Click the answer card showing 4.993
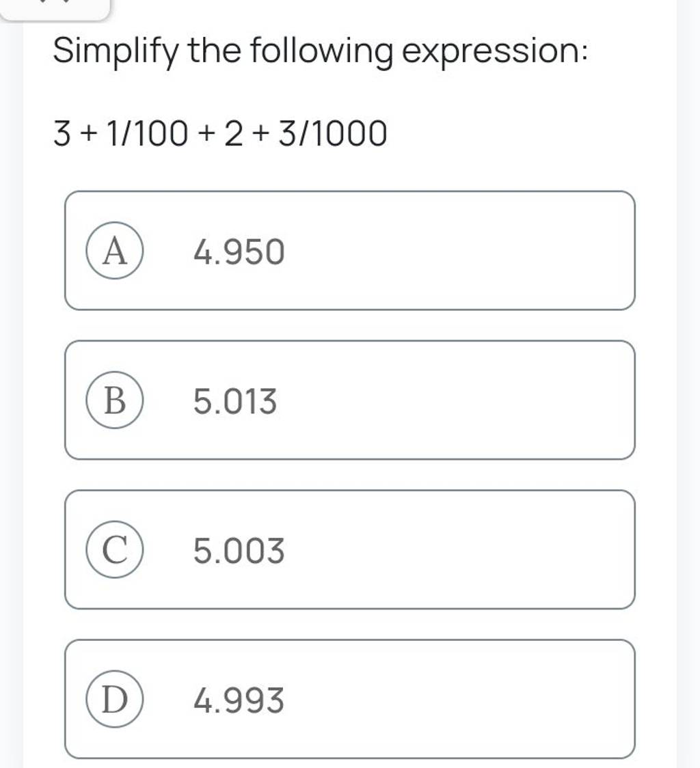Screen dimensions: 700x768 (x=350, y=697)
